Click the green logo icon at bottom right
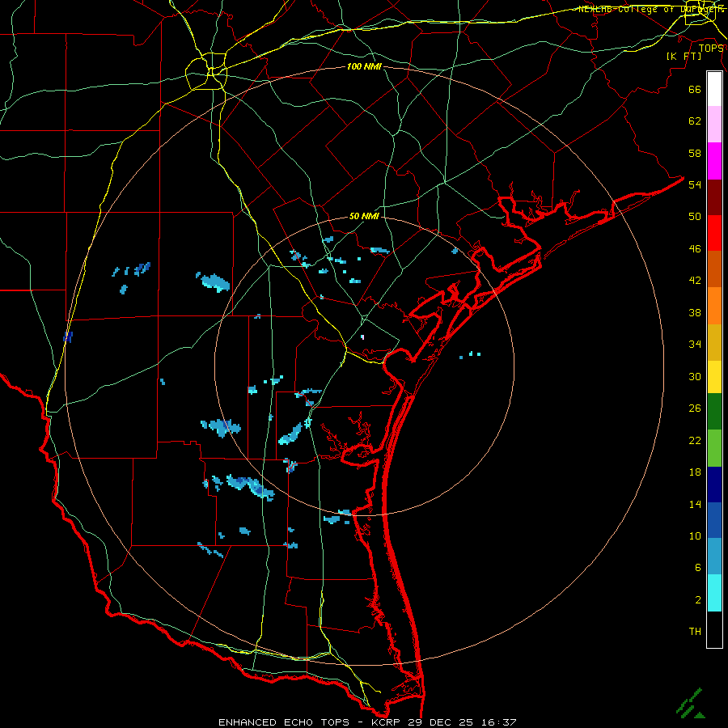The height and width of the screenshot is (728, 728). point(691,704)
